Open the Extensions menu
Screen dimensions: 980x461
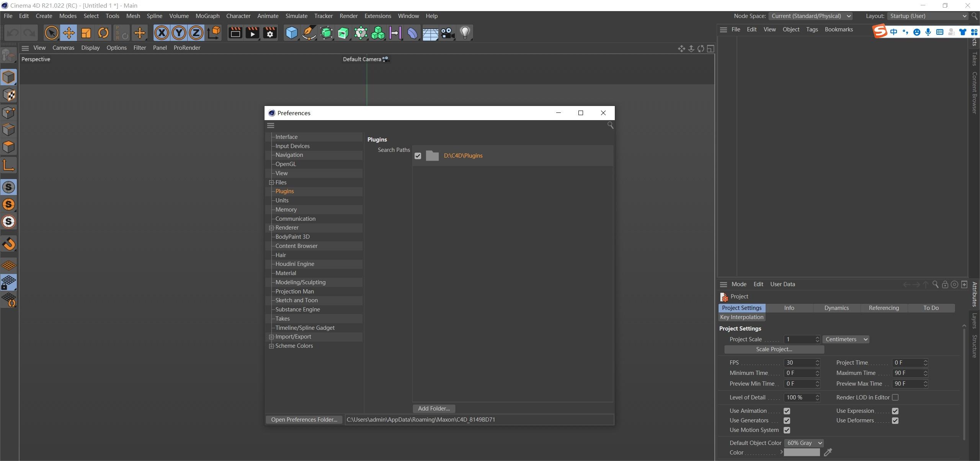coord(378,16)
